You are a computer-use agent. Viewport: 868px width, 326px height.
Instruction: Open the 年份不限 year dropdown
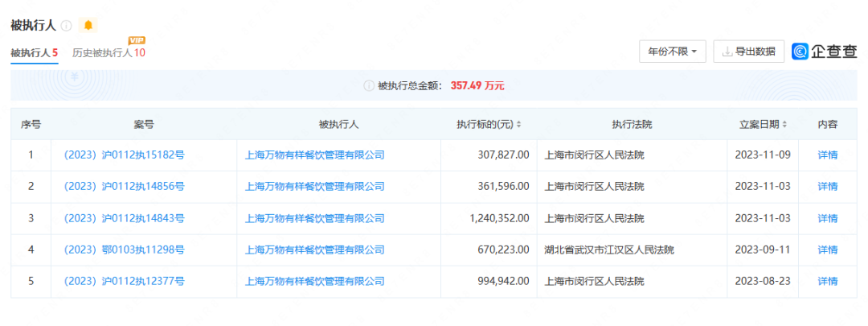[x=672, y=52]
